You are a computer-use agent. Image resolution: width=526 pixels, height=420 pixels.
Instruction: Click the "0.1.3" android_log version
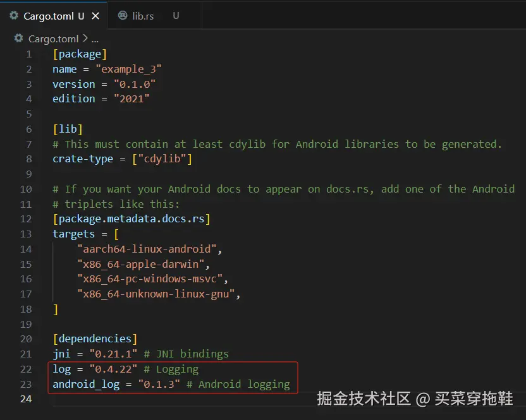point(159,384)
